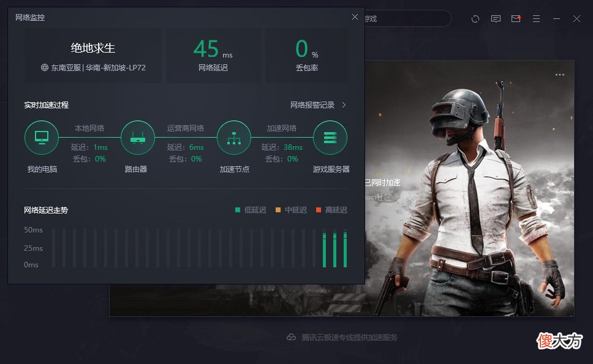Click the cloud icon beside 腾讯云极速专线
The image size is (593, 364).
[x=291, y=337]
